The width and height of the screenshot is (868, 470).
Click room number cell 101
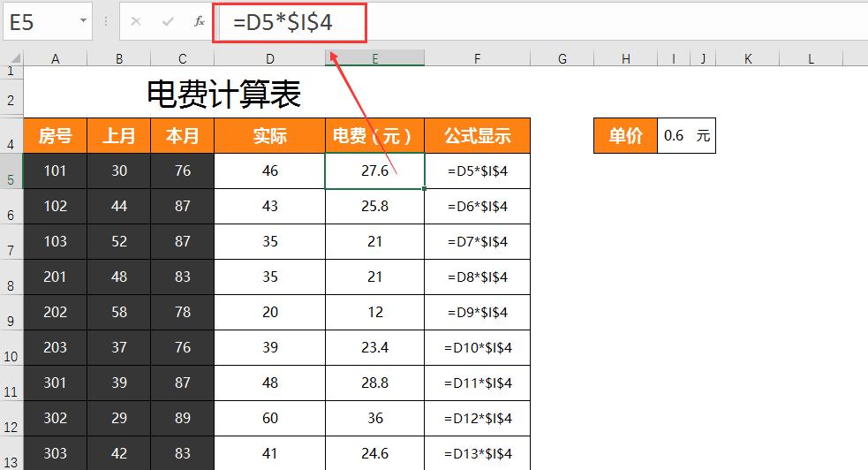click(x=56, y=171)
